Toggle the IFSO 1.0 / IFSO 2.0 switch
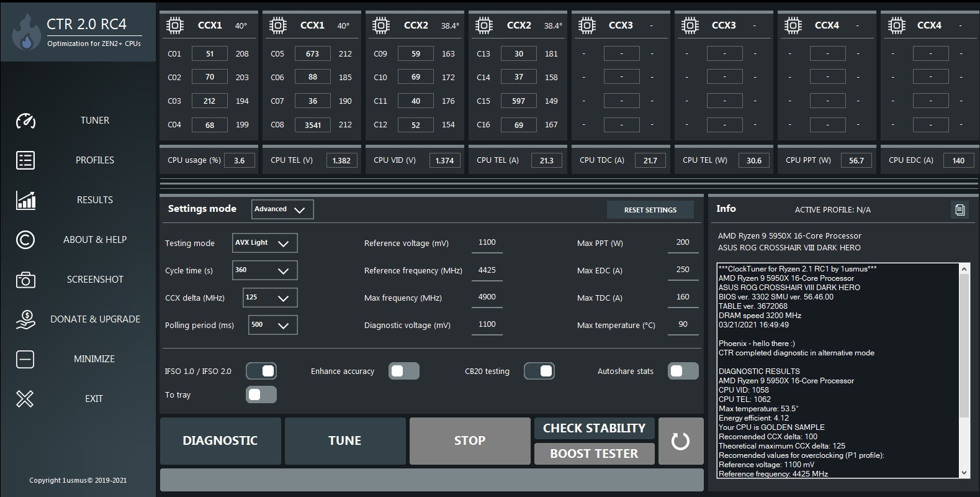This screenshot has height=497, width=980. click(x=261, y=371)
